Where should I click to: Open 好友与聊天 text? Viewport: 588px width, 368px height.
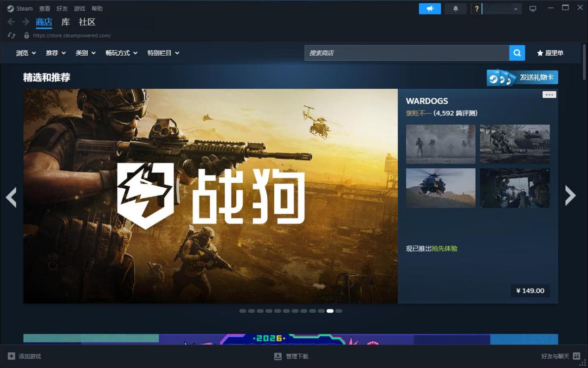click(x=555, y=356)
